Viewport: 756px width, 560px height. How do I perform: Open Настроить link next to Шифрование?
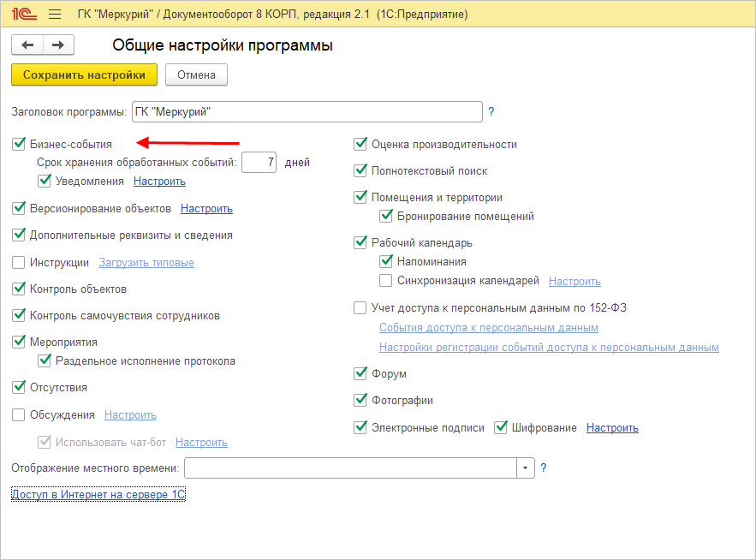(x=612, y=428)
